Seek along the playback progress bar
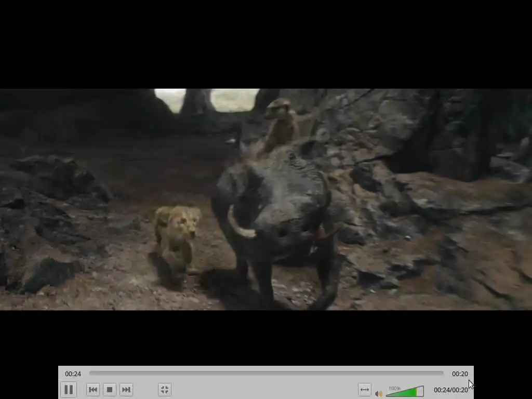Viewport: 532px width, 399px height. click(x=267, y=373)
